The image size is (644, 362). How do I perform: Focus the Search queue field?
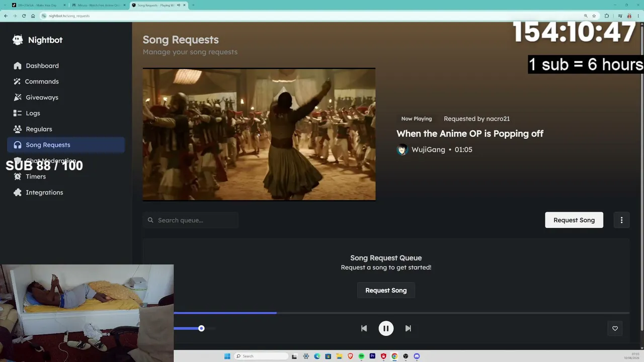190,220
